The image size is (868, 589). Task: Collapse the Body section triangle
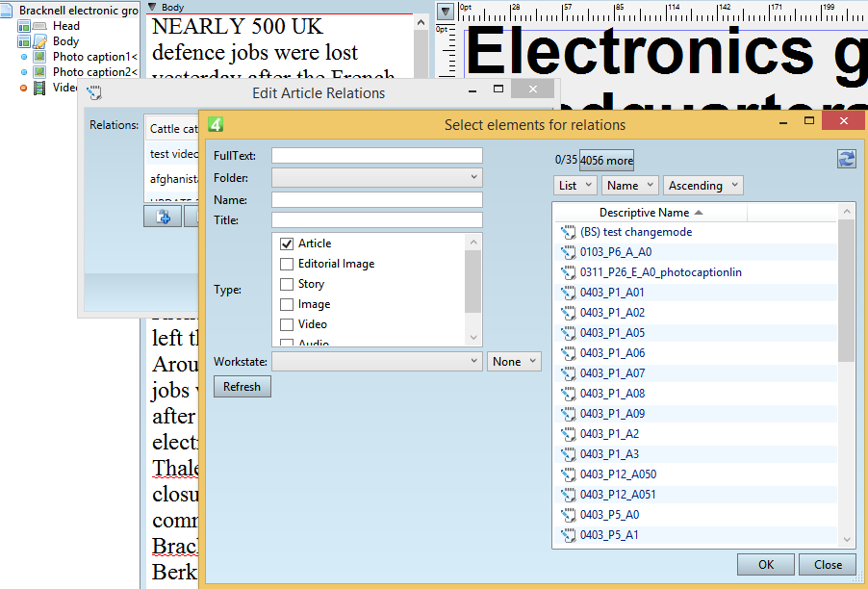coord(152,7)
